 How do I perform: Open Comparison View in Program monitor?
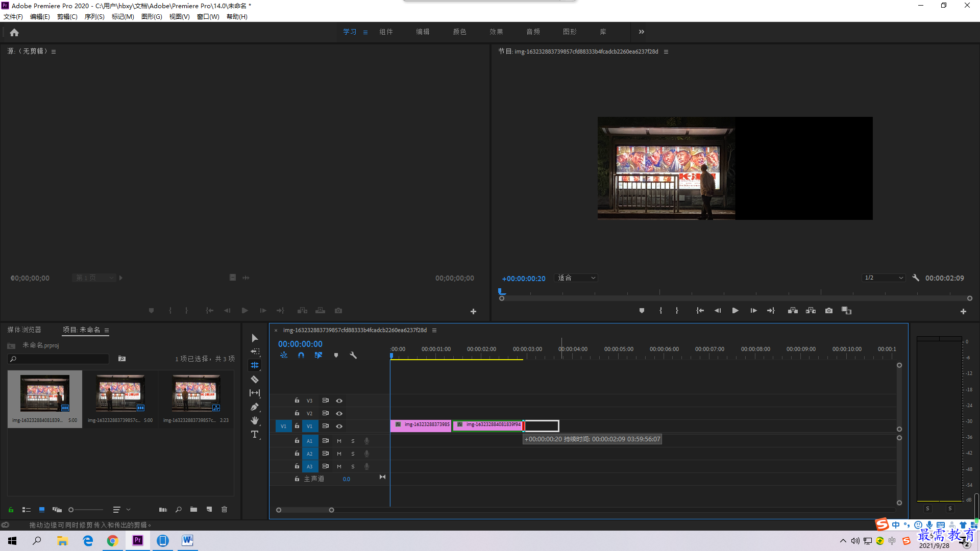pyautogui.click(x=846, y=311)
